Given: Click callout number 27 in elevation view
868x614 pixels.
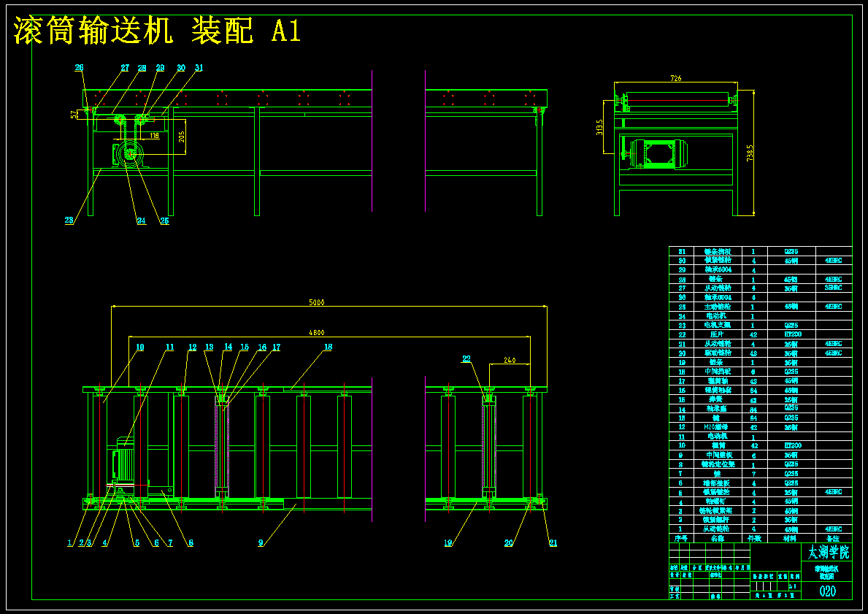Looking at the screenshot, I should (x=125, y=68).
